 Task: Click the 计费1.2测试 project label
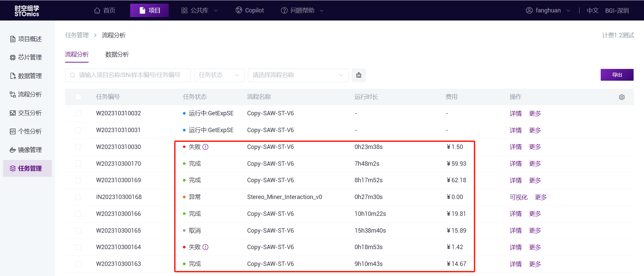[x=618, y=35]
